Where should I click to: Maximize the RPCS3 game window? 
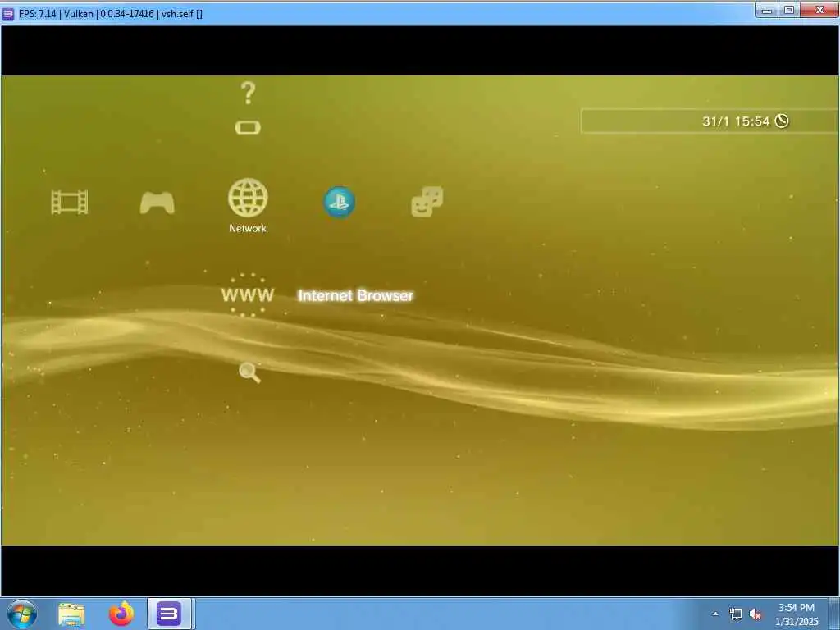pyautogui.click(x=789, y=10)
